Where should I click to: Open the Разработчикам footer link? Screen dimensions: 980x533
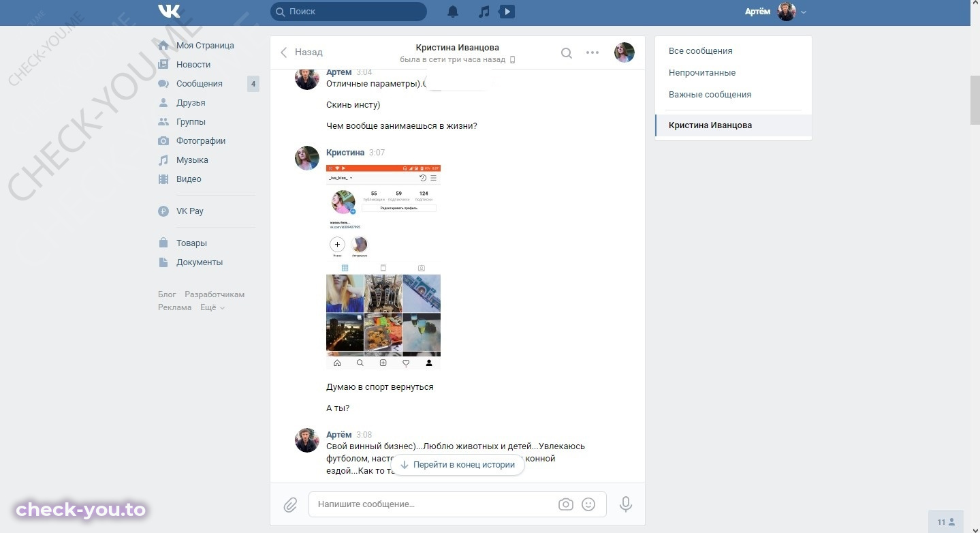[215, 294]
